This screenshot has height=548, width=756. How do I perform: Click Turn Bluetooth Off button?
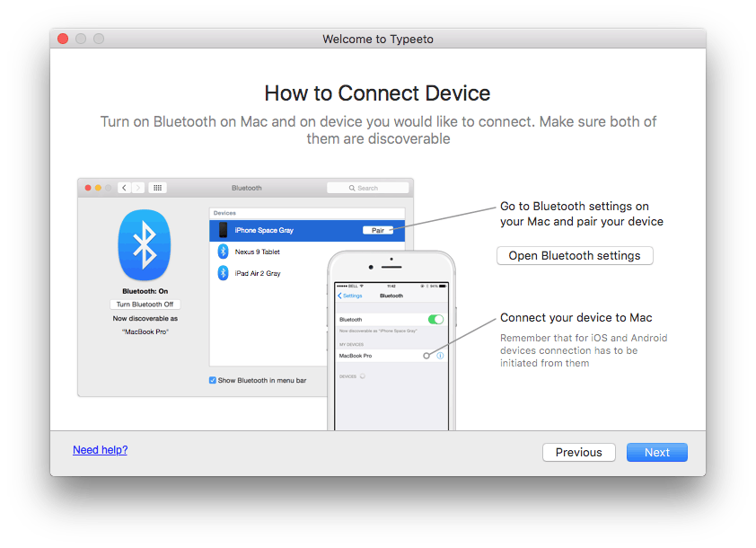pyautogui.click(x=145, y=305)
